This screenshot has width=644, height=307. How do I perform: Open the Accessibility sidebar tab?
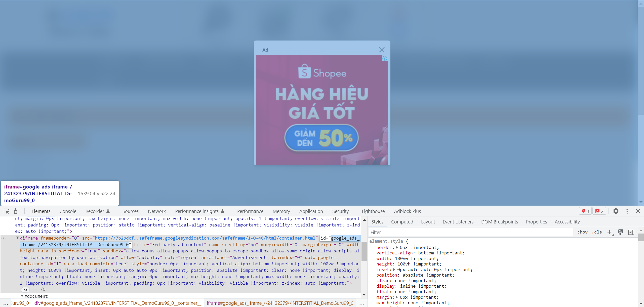pyautogui.click(x=567, y=222)
